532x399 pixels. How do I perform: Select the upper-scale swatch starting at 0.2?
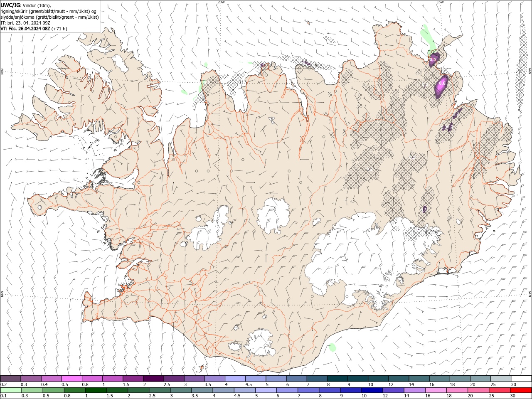pos(10,379)
